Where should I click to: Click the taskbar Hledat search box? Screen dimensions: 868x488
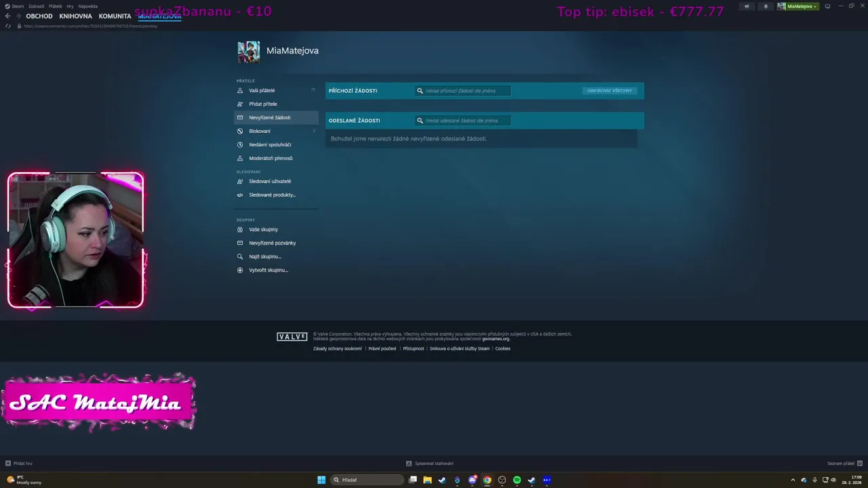point(367,480)
